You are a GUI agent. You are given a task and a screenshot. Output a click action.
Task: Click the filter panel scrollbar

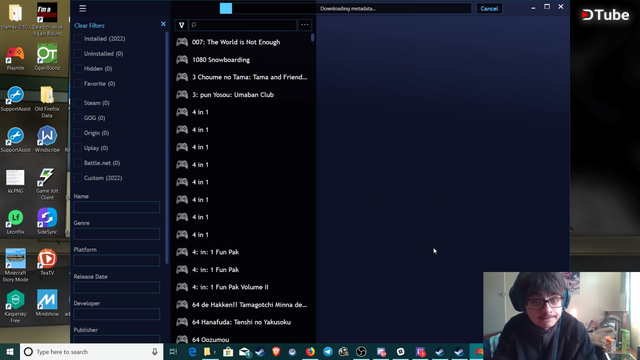[x=167, y=147]
